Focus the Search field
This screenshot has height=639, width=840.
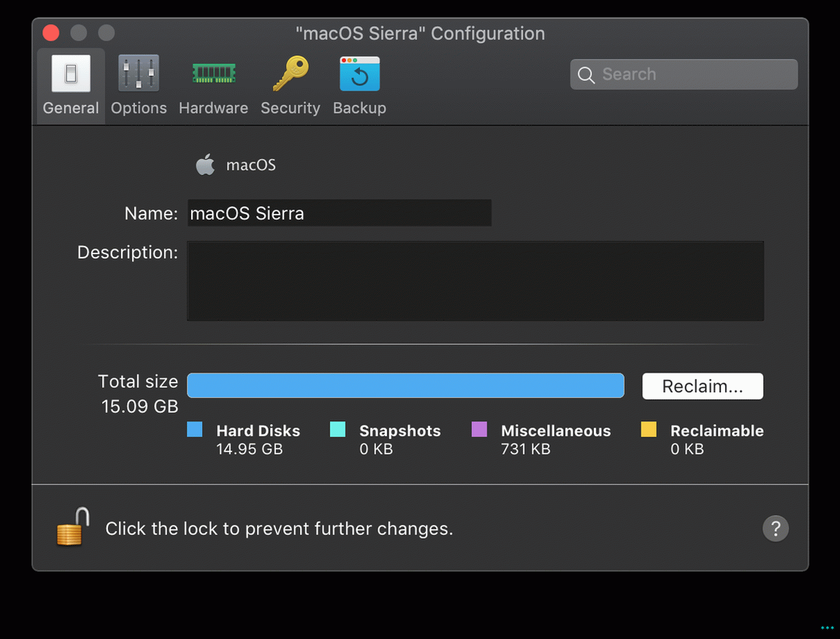click(x=683, y=74)
